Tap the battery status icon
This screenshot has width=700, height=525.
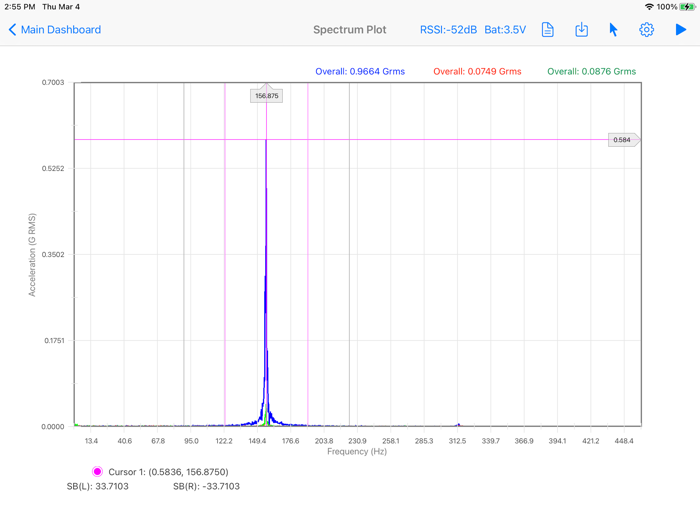click(x=688, y=7)
